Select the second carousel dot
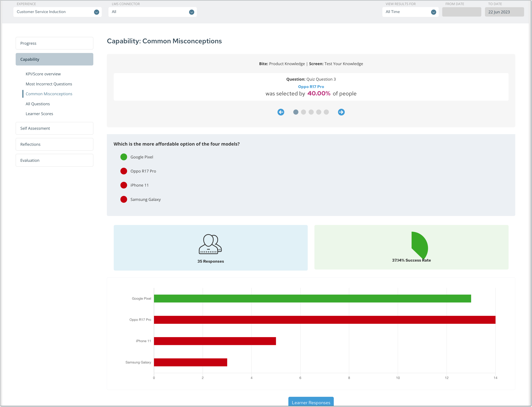Image resolution: width=532 pixels, height=407 pixels. (x=303, y=112)
